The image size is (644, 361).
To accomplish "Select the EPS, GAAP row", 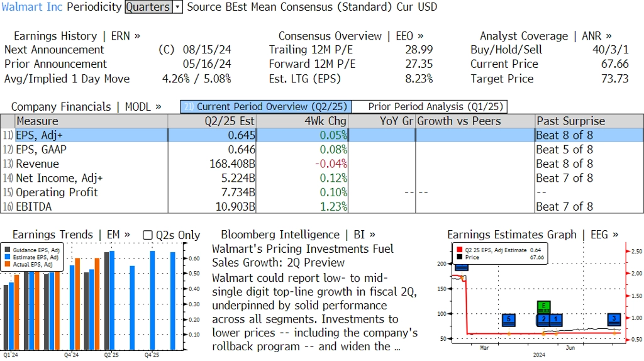I will point(322,150).
